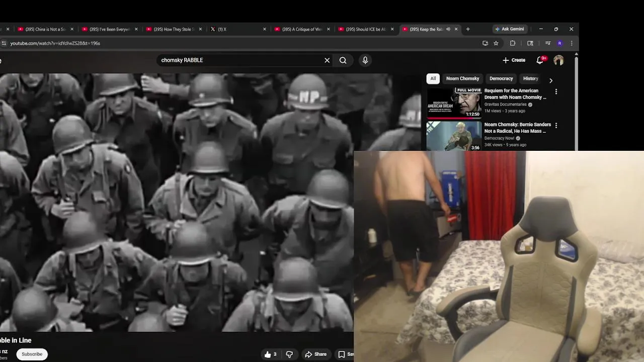This screenshot has height=362, width=644.
Task: Click the Bernie Sanders video thumbnail
Action: point(454,136)
